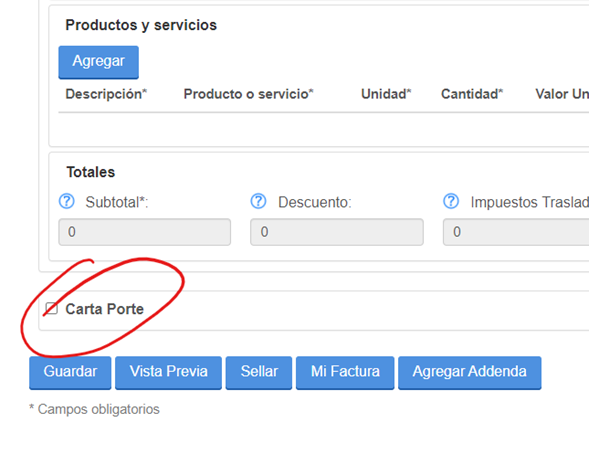Open the Descuento help question-mark icon

258,201
